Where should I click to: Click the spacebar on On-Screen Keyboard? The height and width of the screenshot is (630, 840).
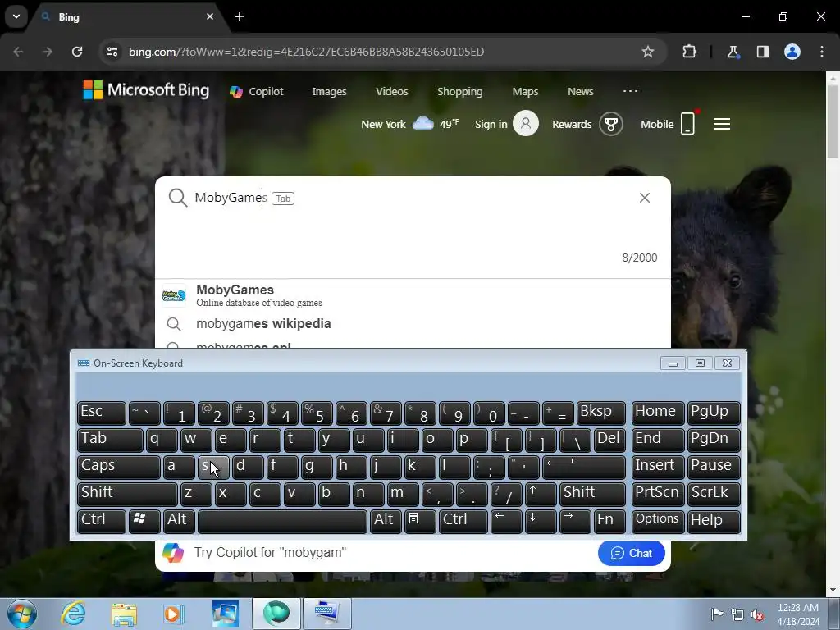coord(282,521)
